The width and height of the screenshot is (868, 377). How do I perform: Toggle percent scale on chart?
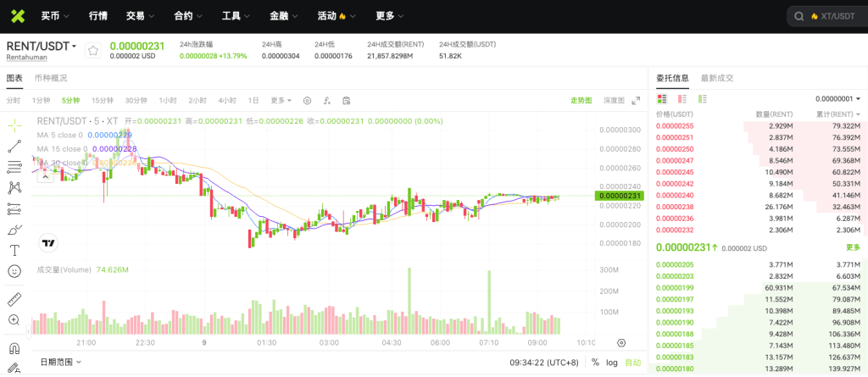pyautogui.click(x=595, y=363)
